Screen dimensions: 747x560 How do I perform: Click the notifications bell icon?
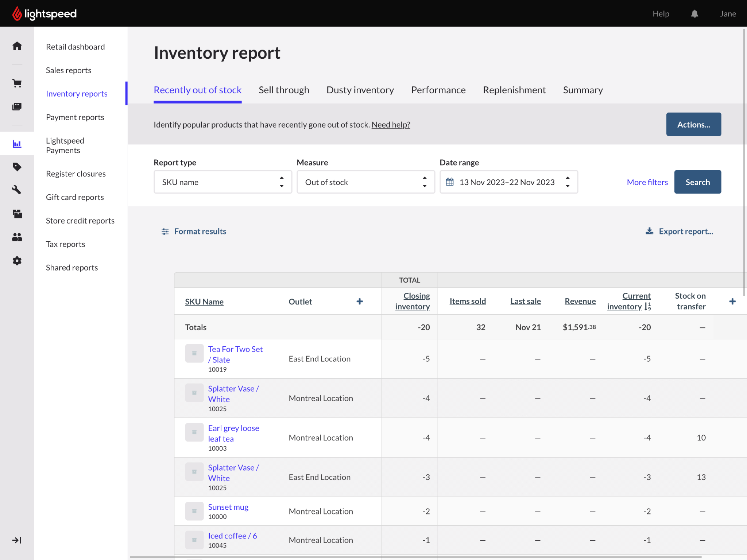694,14
